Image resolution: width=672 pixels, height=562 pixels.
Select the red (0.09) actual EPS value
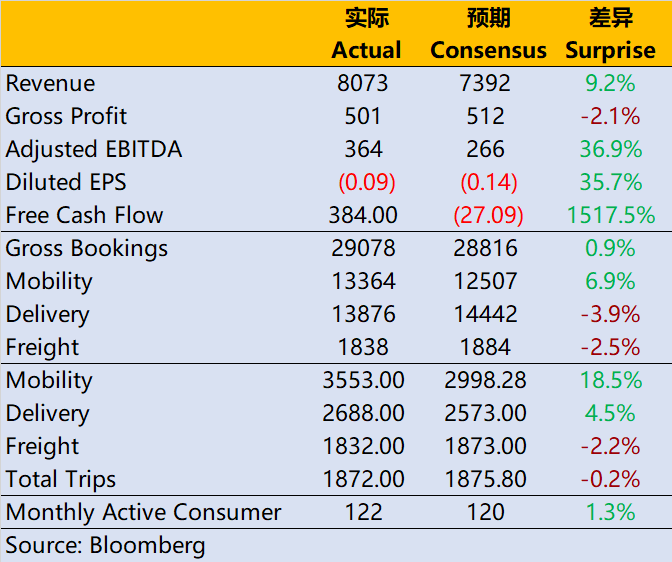[367, 183]
